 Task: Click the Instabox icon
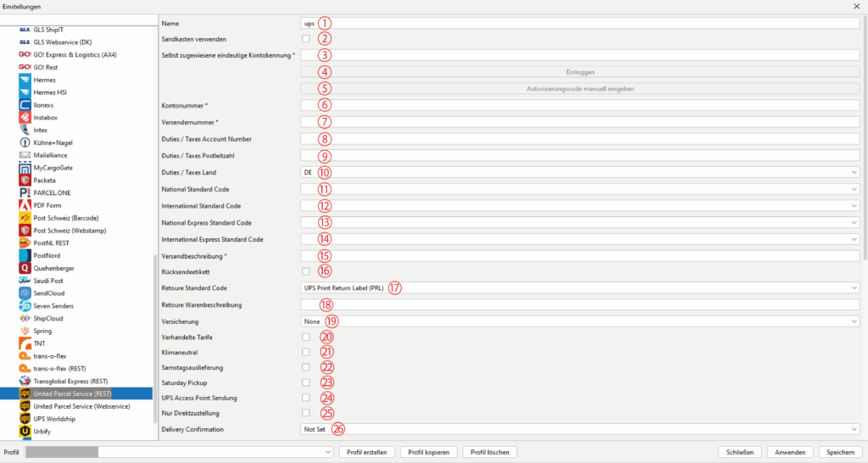point(25,117)
